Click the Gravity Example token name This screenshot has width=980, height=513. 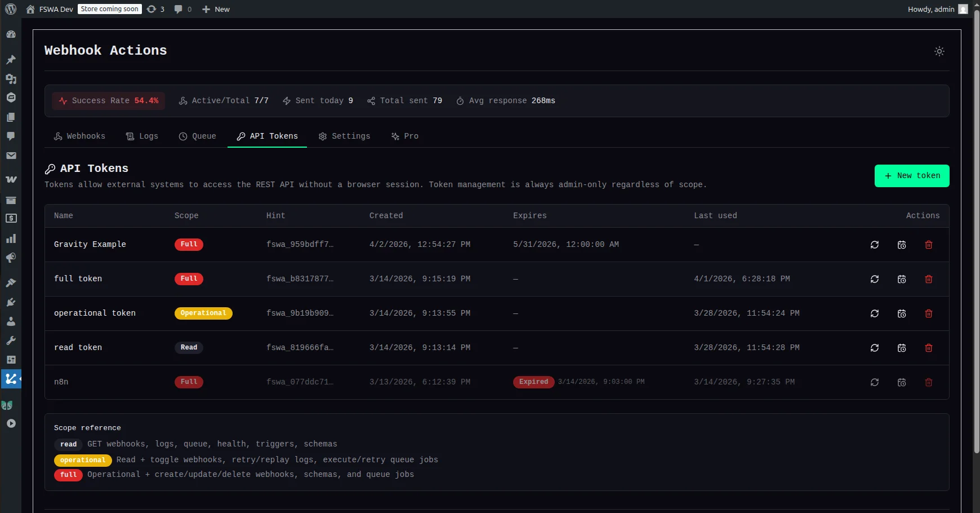click(90, 245)
